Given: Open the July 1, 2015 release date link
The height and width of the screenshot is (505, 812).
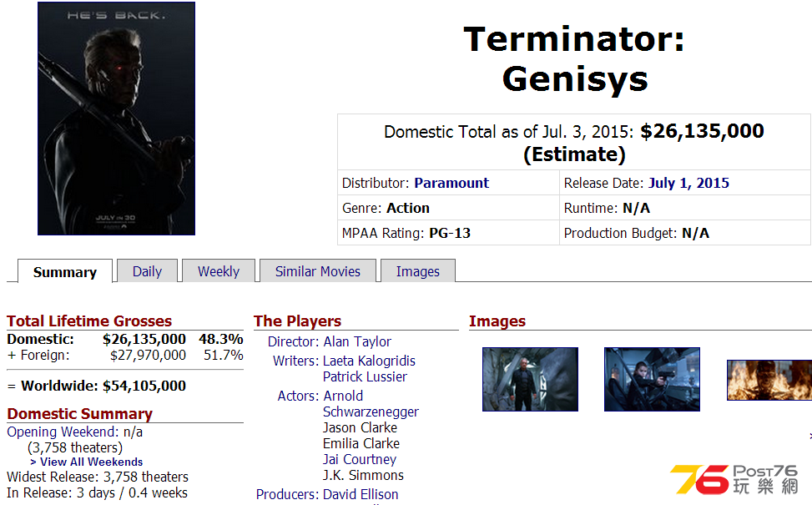Looking at the screenshot, I should 688,183.
